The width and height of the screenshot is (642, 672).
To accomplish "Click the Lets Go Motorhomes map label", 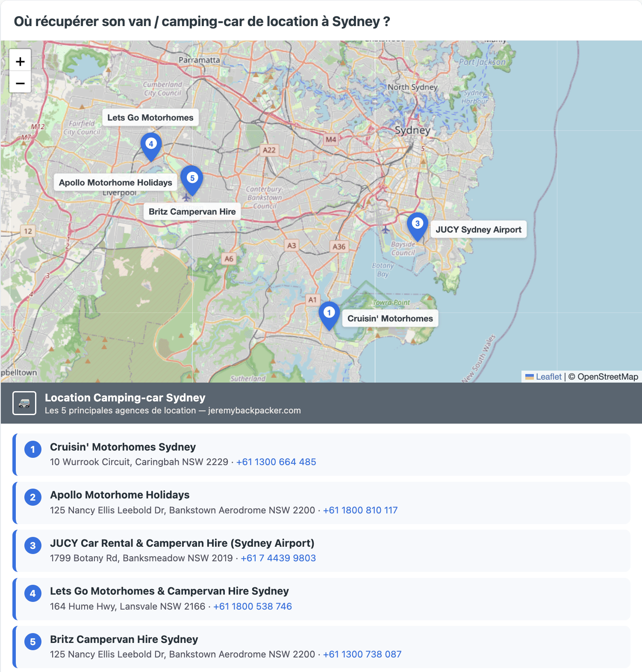I will click(150, 118).
